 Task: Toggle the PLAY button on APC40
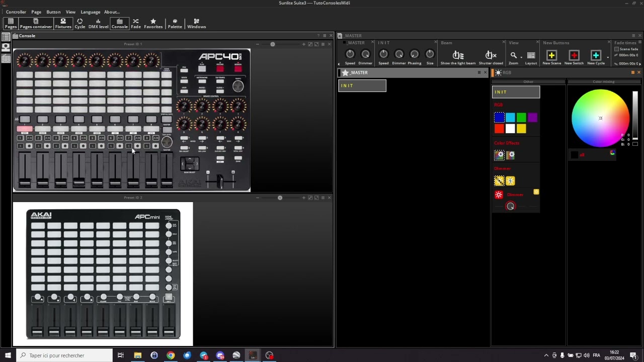coord(202,69)
